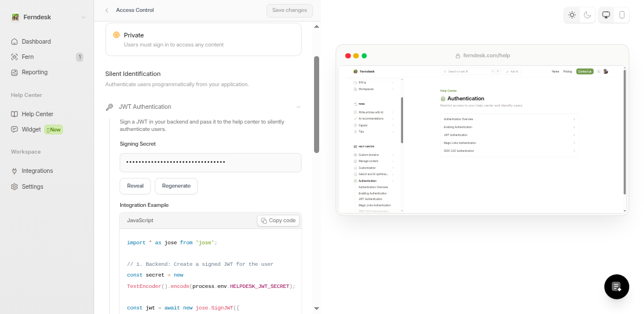This screenshot has height=314, width=644.
Task: Collapse the JWT Authentication section
Action: pos(299,107)
